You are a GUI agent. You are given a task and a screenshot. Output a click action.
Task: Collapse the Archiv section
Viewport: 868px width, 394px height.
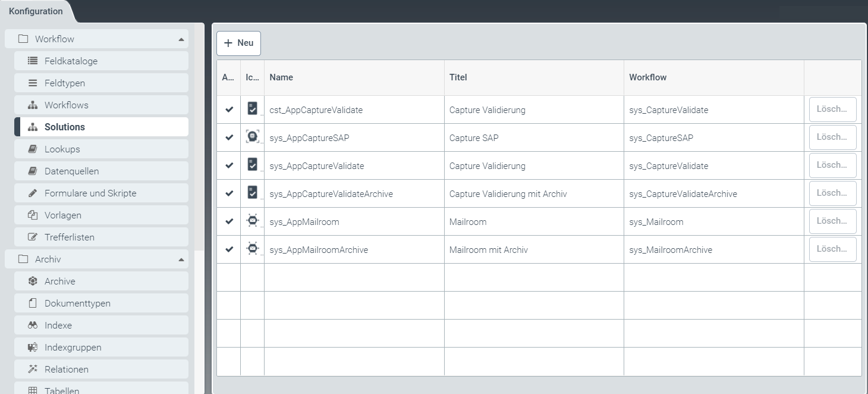(x=181, y=259)
